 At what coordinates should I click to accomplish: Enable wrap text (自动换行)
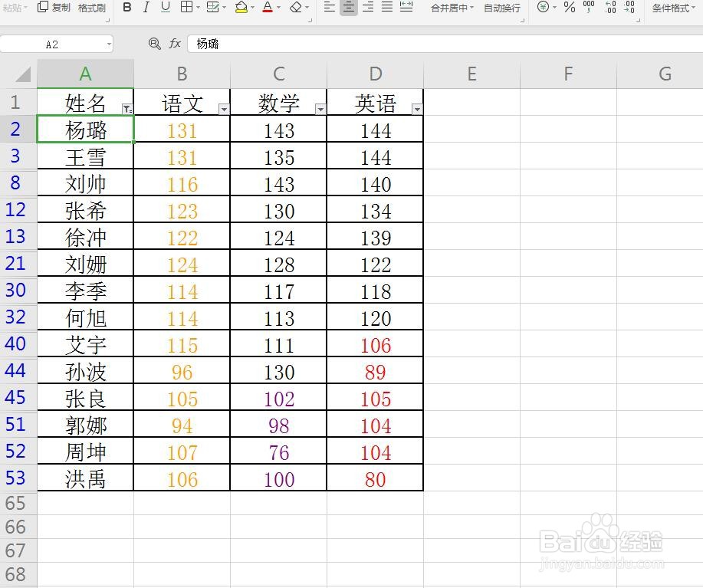tap(501, 9)
